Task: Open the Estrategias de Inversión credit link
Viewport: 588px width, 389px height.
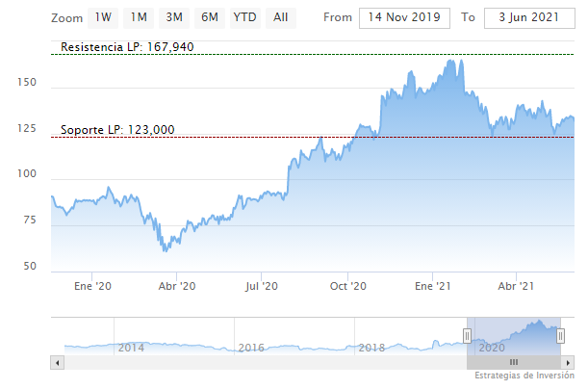Action: 525,376
